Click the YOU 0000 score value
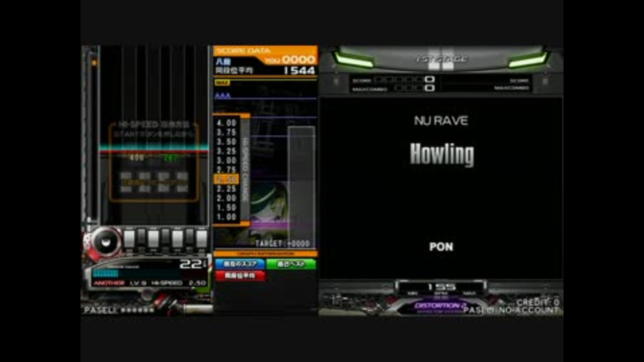This screenshot has height=362, width=644. tap(290, 60)
